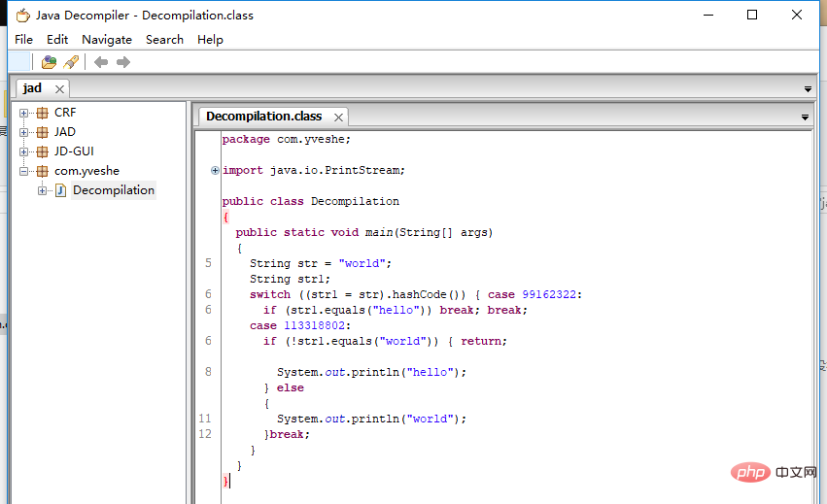Open the File menu
This screenshot has width=827, height=504.
23,40
